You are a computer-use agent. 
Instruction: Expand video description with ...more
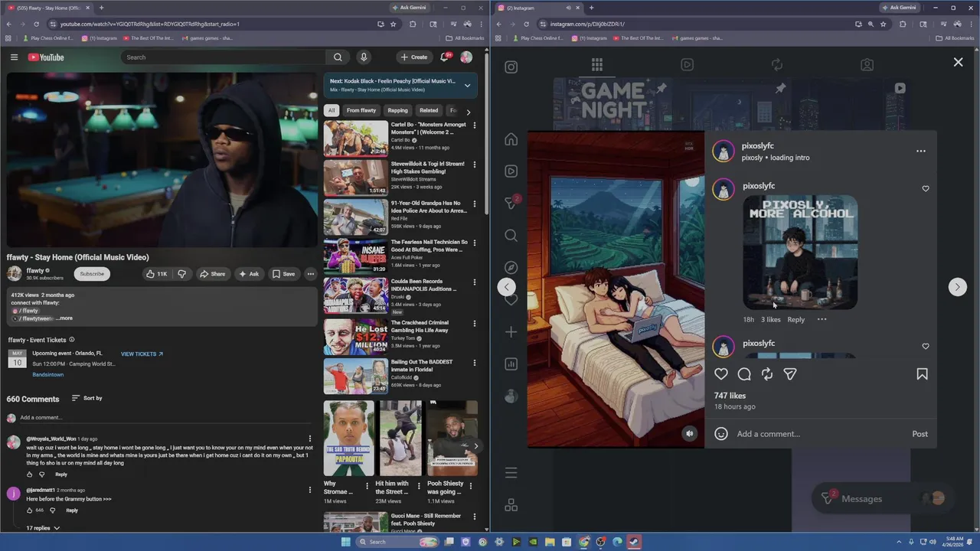66,318
